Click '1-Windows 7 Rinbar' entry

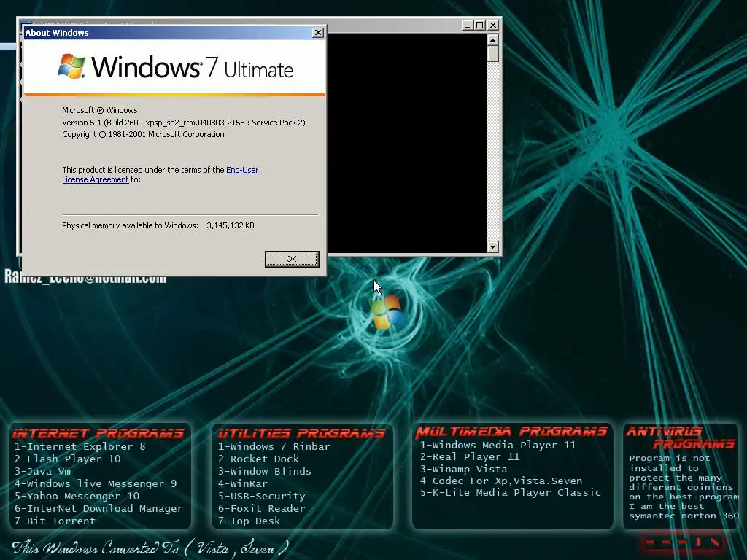pyautogui.click(x=274, y=446)
